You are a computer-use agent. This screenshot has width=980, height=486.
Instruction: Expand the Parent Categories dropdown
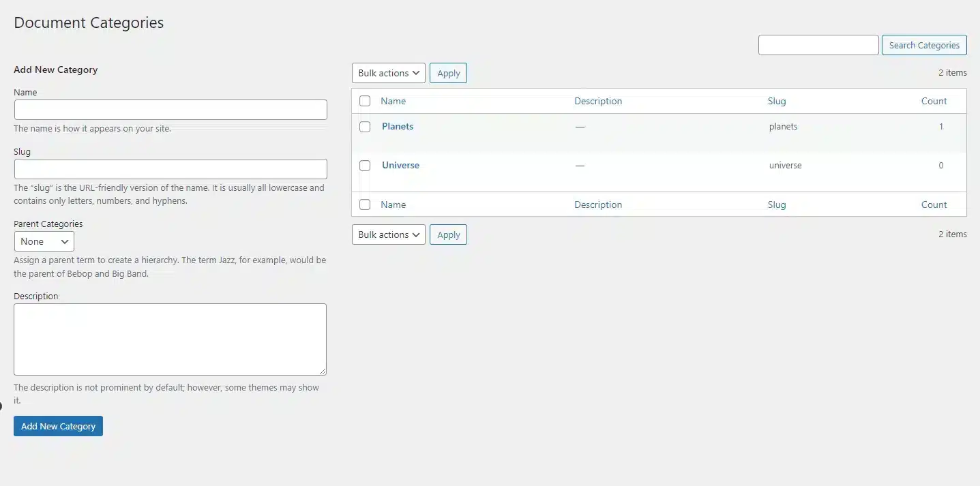[x=44, y=241]
